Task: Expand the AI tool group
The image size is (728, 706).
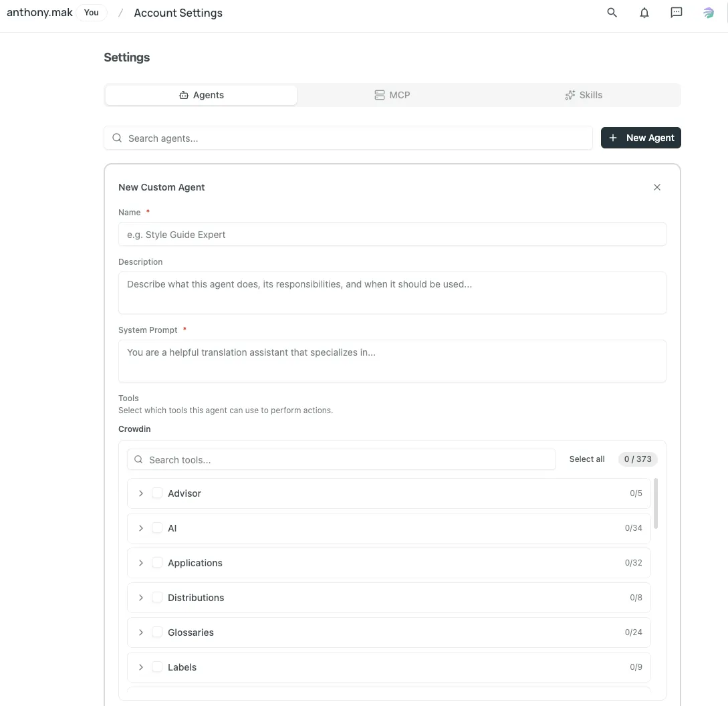Action: click(x=140, y=528)
